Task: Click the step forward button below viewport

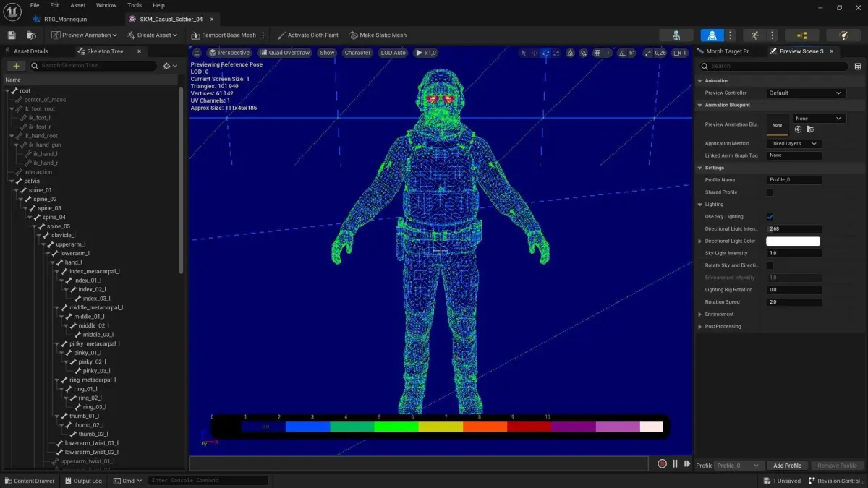Action: tap(687, 464)
